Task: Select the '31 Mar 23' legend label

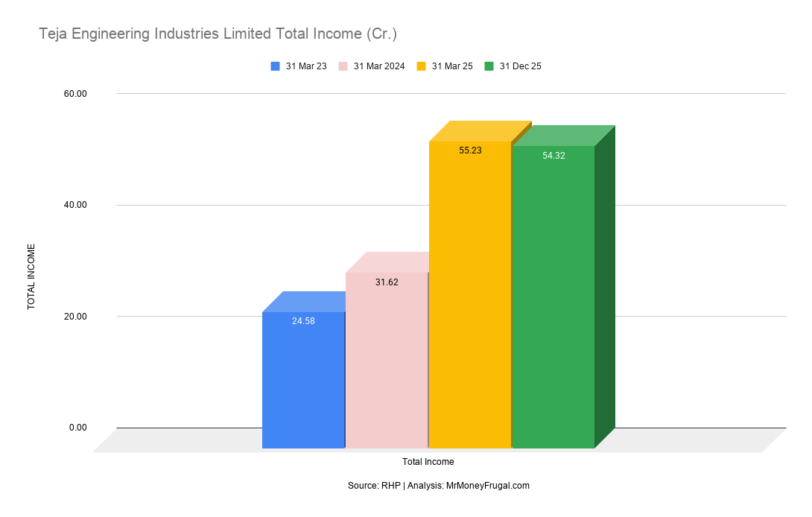Action: (x=306, y=66)
